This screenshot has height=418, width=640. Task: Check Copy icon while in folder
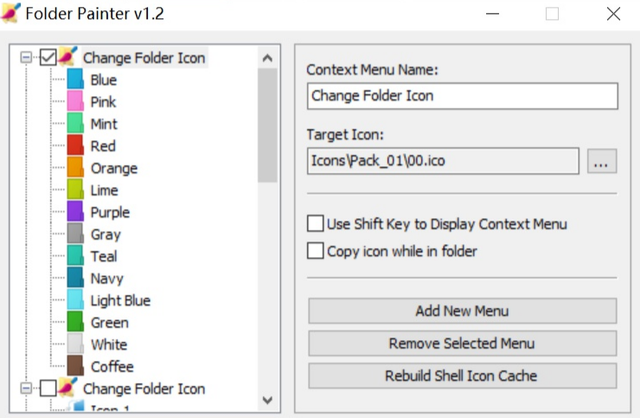(315, 251)
